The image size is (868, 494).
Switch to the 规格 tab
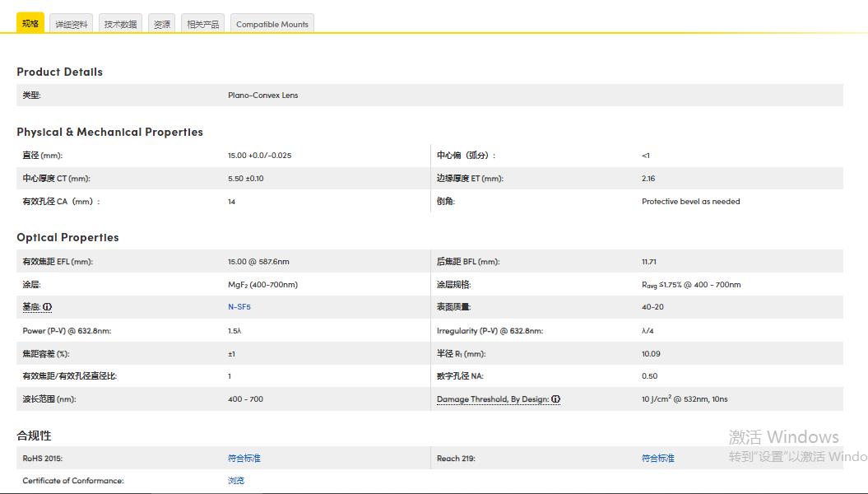[x=30, y=23]
